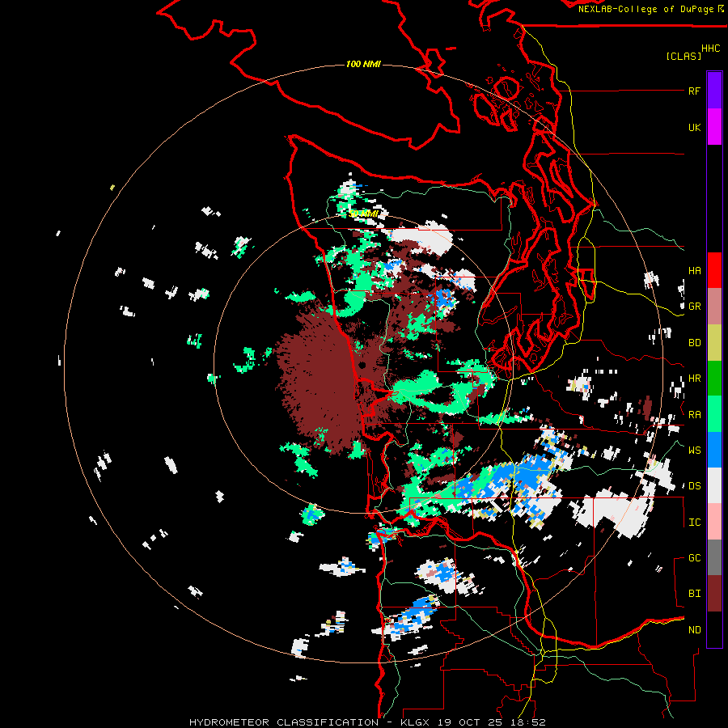Click the bright green RA swatch

(x=714, y=414)
